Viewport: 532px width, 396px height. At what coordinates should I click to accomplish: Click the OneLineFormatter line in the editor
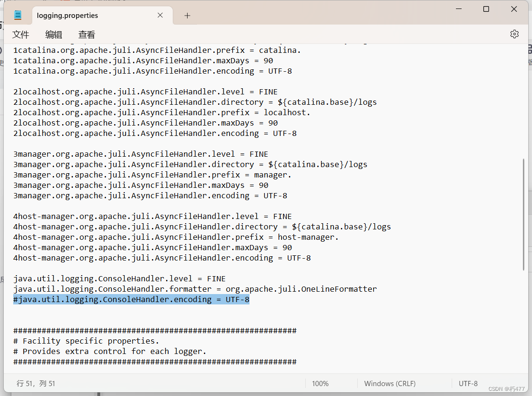pyautogui.click(x=189, y=289)
